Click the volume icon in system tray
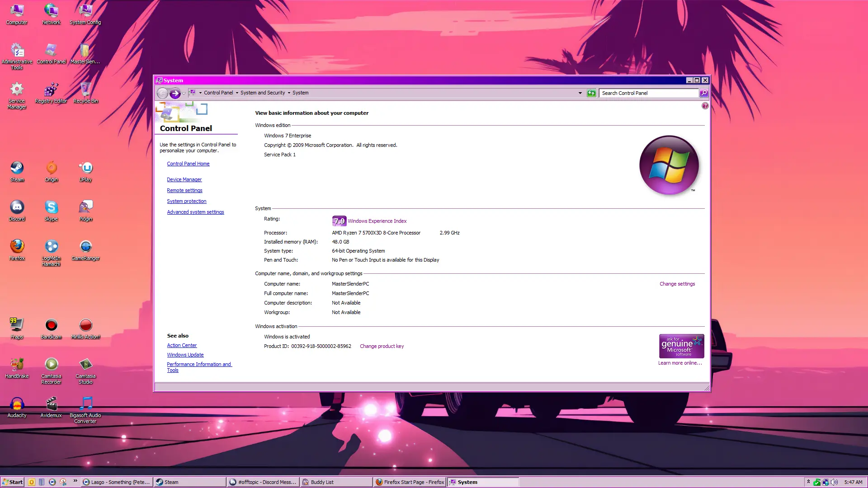Viewport: 868px width, 488px height. tap(834, 482)
